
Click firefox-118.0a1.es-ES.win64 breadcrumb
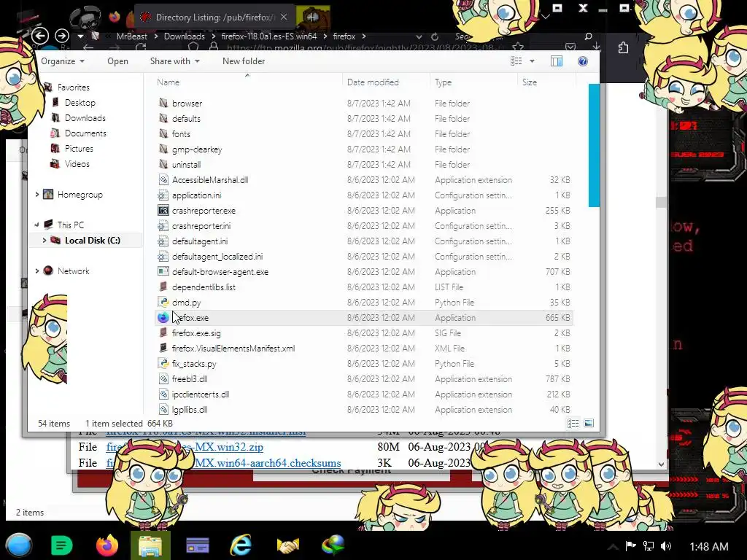tap(268, 36)
